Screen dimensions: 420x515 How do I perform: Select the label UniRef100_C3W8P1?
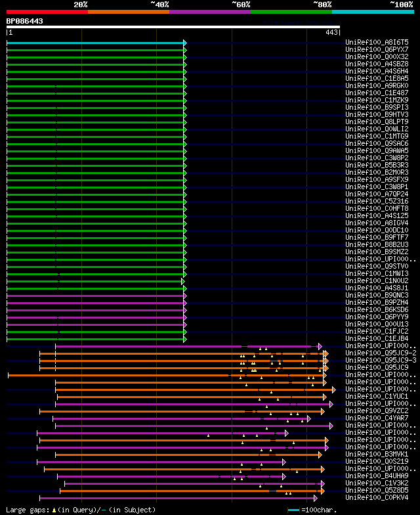(377, 187)
